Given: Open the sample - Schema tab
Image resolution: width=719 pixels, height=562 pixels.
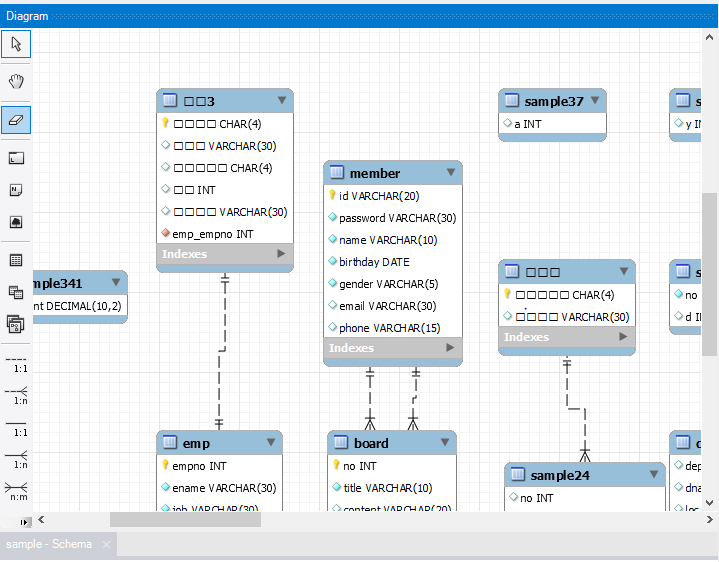Looking at the screenshot, I should [x=49, y=544].
